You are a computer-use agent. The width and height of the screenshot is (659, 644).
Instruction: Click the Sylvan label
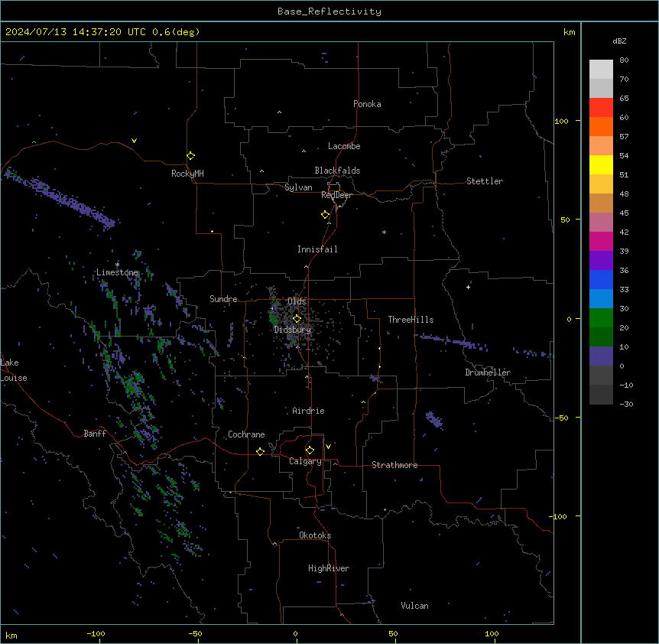pos(298,187)
